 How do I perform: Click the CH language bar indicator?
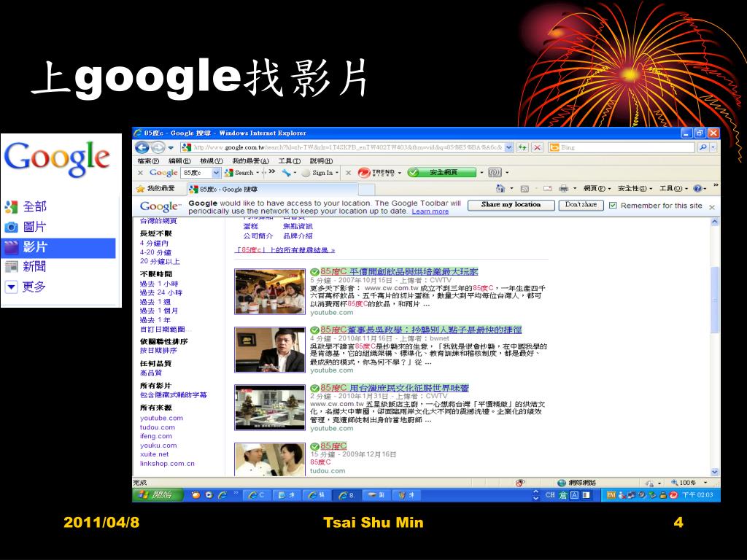pos(550,495)
